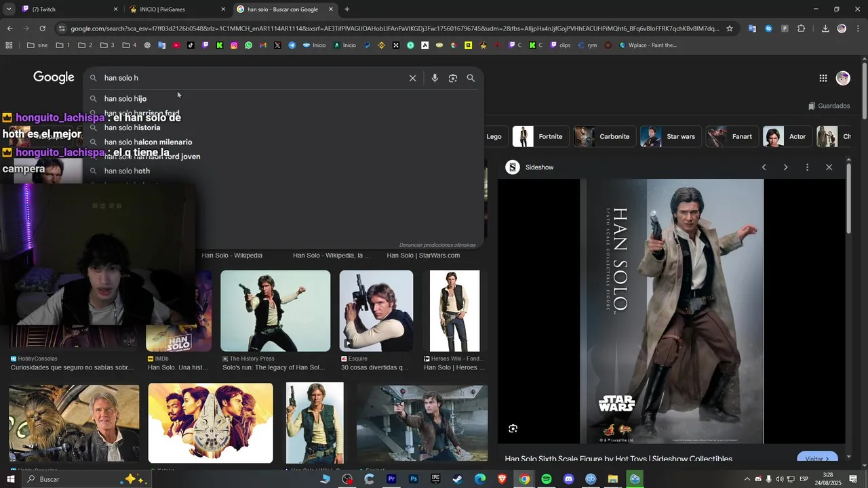This screenshot has width=868, height=488.
Task: Open the Guardados saved items link
Action: (829, 106)
